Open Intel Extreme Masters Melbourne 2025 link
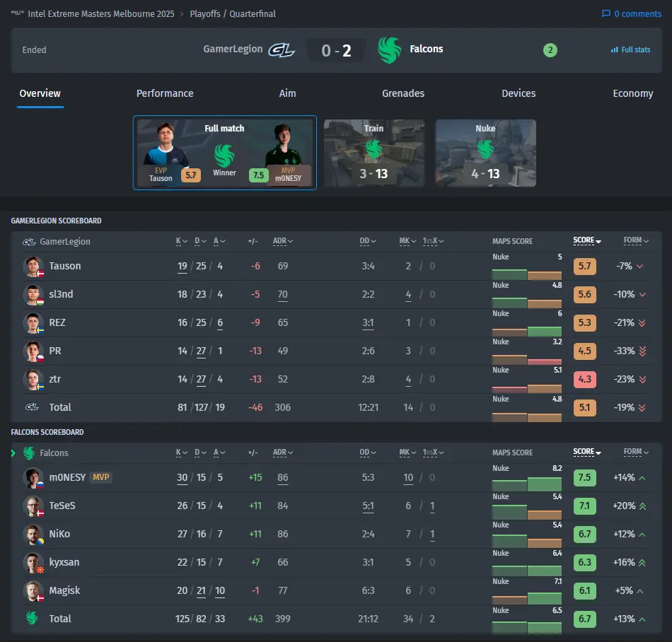 pyautogui.click(x=101, y=13)
